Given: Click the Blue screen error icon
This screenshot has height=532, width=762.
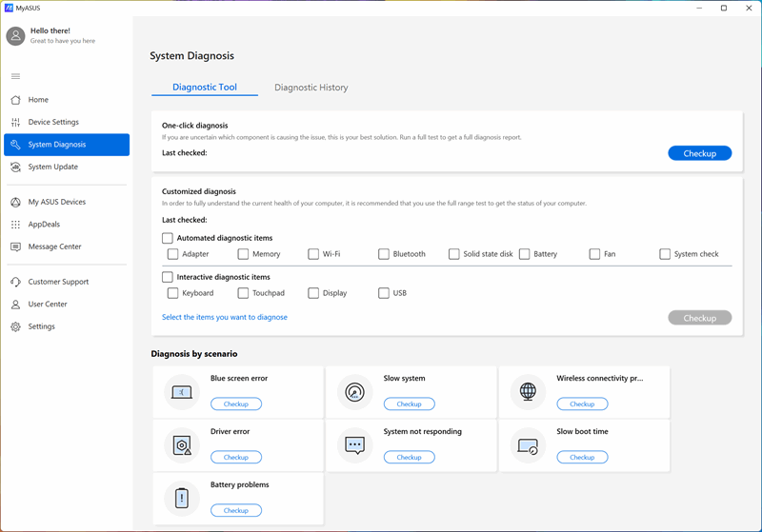Looking at the screenshot, I should (x=182, y=392).
